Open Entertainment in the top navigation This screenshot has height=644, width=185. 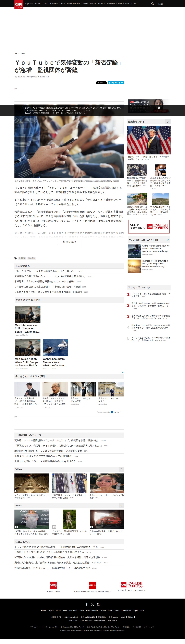coord(73,3)
